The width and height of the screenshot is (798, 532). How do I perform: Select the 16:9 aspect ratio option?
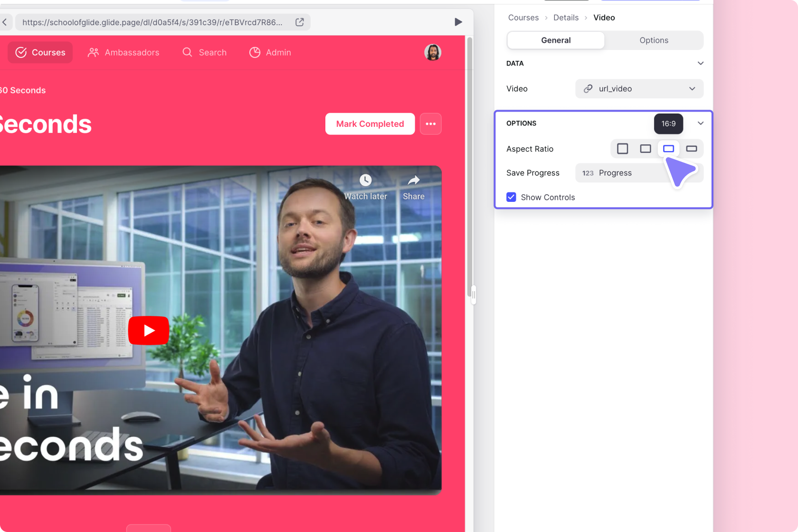pyautogui.click(x=668, y=149)
